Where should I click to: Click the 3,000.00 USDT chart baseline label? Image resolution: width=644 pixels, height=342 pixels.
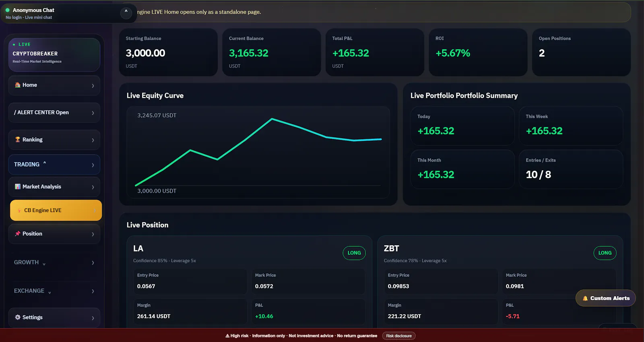157,191
